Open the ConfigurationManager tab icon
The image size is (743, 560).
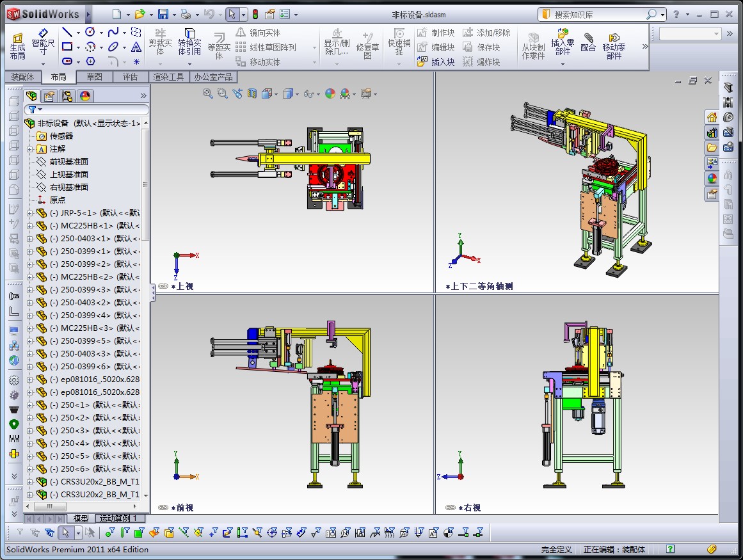67,96
